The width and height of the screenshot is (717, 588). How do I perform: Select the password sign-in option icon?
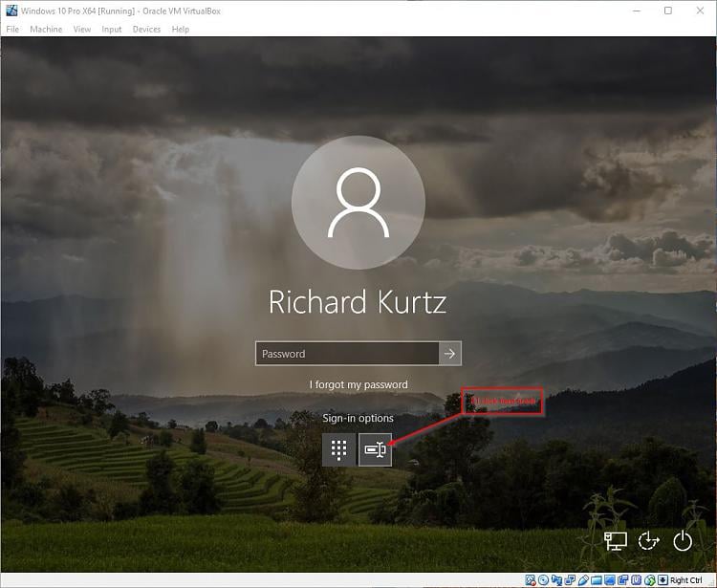(375, 449)
